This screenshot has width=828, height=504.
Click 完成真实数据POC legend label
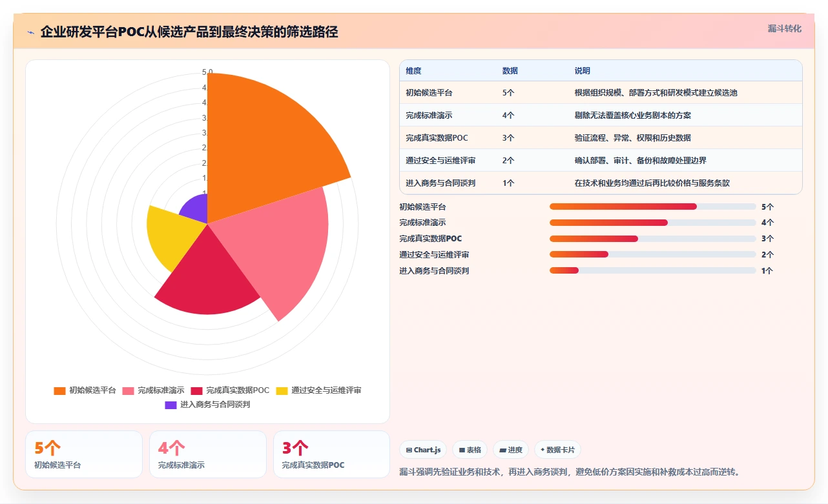(x=238, y=390)
